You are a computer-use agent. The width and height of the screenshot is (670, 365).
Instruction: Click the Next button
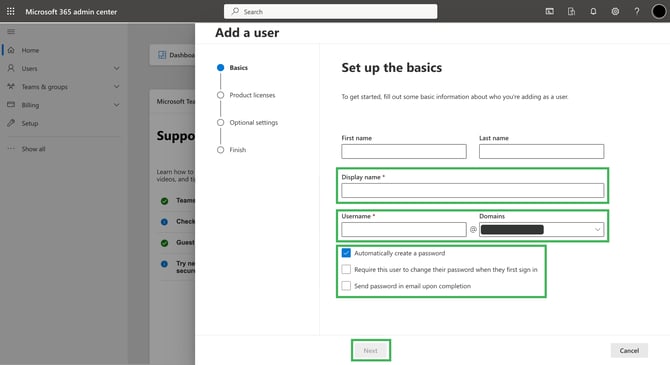(370, 350)
